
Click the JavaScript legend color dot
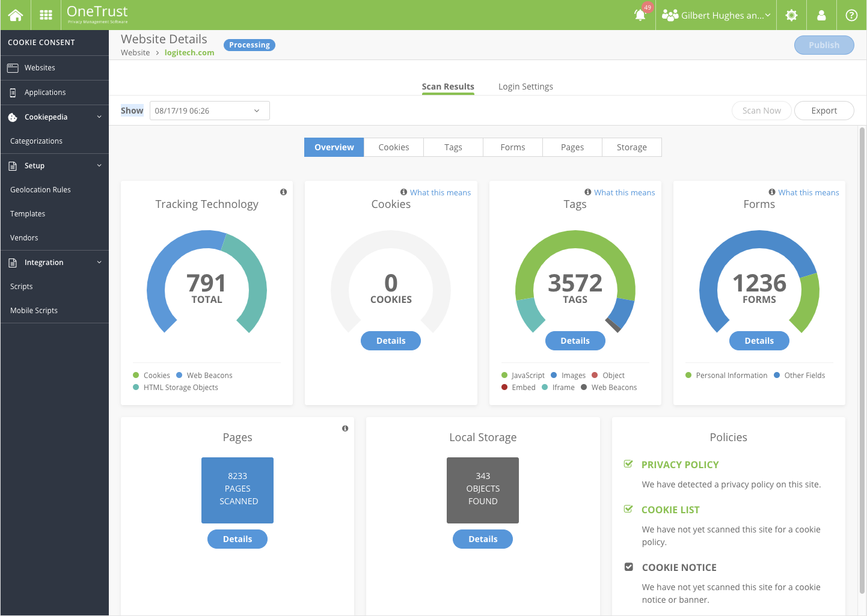[504, 376]
